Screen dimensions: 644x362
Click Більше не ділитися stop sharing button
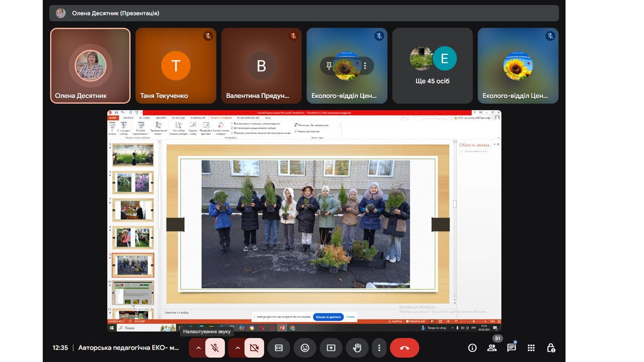(329, 317)
